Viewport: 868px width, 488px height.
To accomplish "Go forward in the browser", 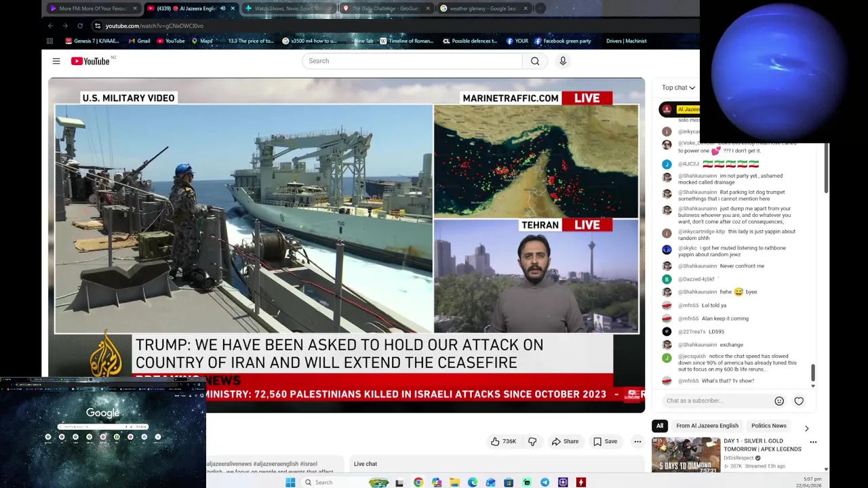I will 65,26.
